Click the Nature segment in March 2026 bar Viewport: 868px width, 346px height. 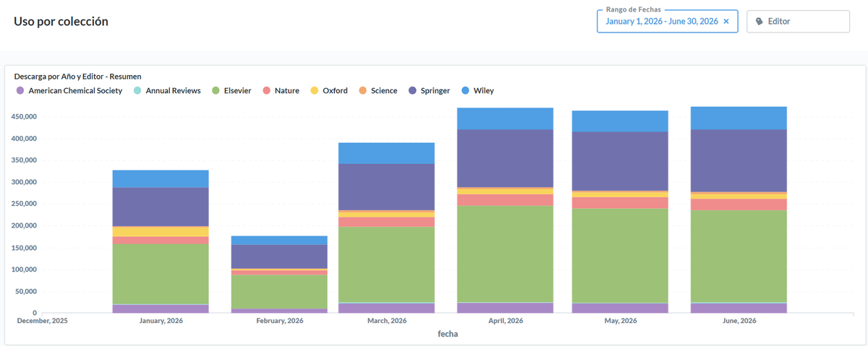(386, 222)
